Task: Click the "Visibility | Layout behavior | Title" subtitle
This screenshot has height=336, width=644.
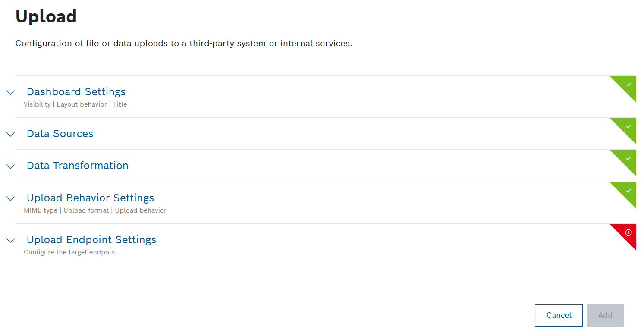Action: click(75, 104)
